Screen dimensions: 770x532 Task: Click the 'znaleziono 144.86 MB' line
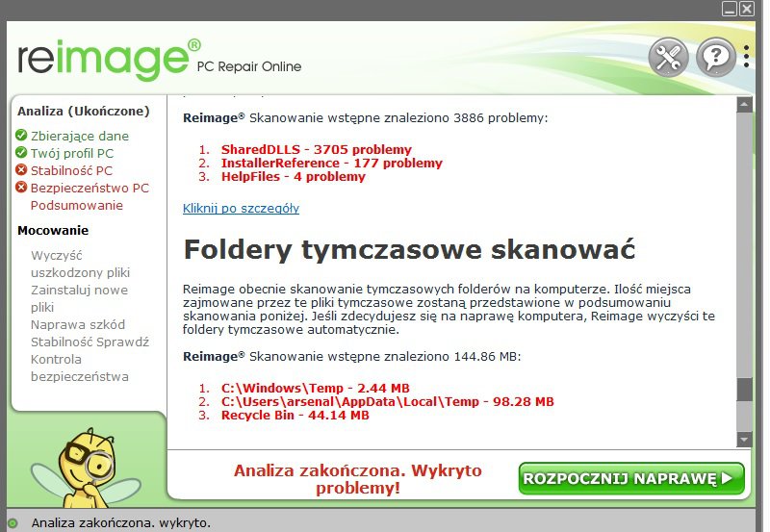pos(351,356)
